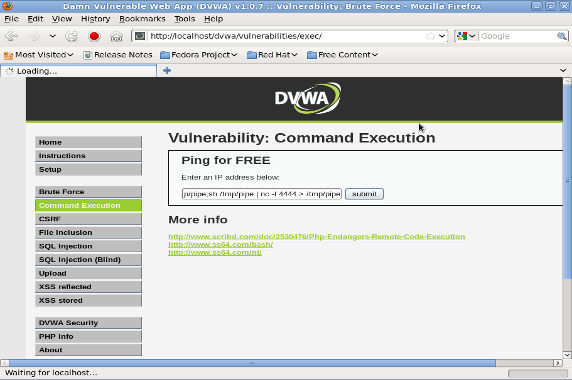Open the ss64.com/bash/ link
The image size is (572, 380).
pos(221,245)
